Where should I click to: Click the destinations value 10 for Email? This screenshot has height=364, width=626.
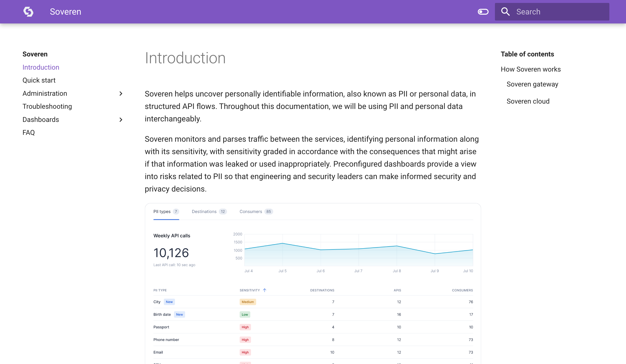(332, 352)
